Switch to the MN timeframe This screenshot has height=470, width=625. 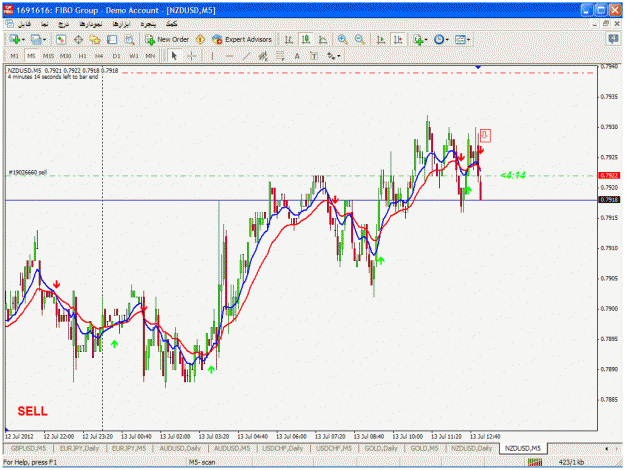(150, 56)
